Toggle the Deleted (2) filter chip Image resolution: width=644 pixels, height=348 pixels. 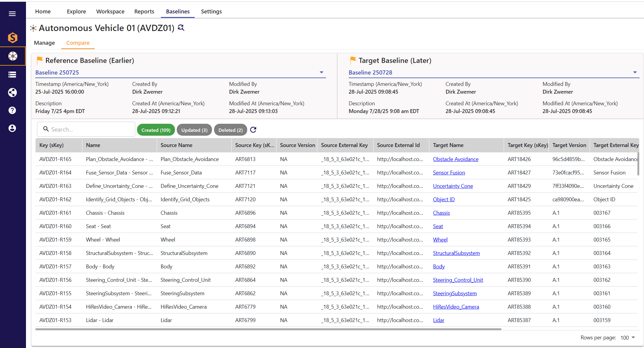(230, 130)
